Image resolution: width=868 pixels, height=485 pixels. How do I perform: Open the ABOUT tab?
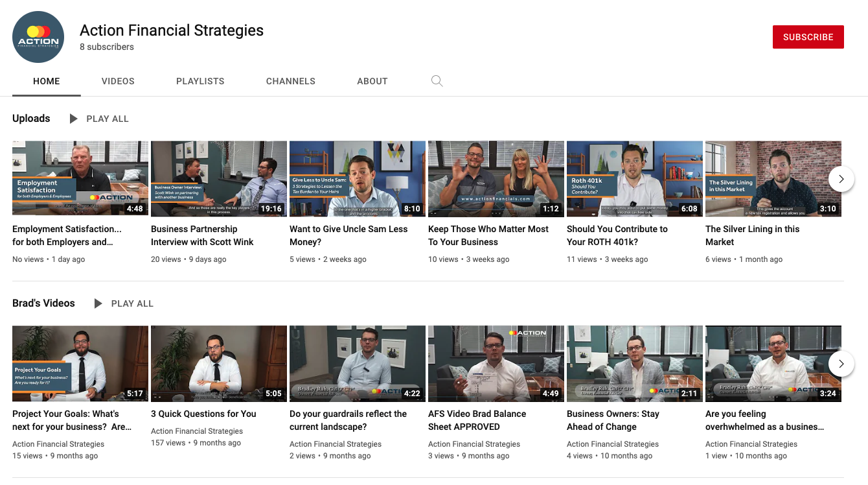tap(372, 81)
